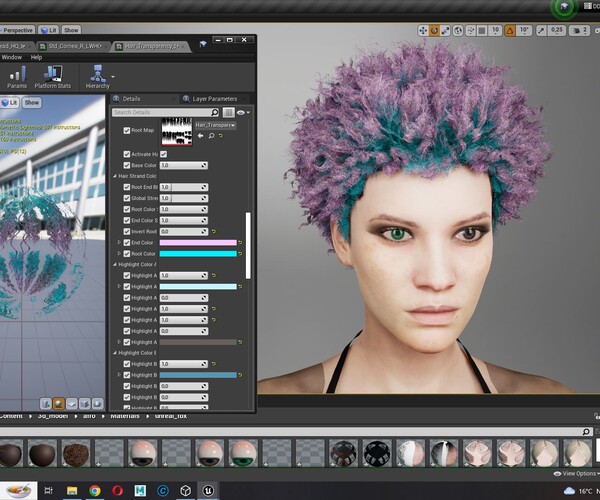This screenshot has height=500, width=600.
Task: Click the Perspective viewport mode button
Action: pos(18,30)
